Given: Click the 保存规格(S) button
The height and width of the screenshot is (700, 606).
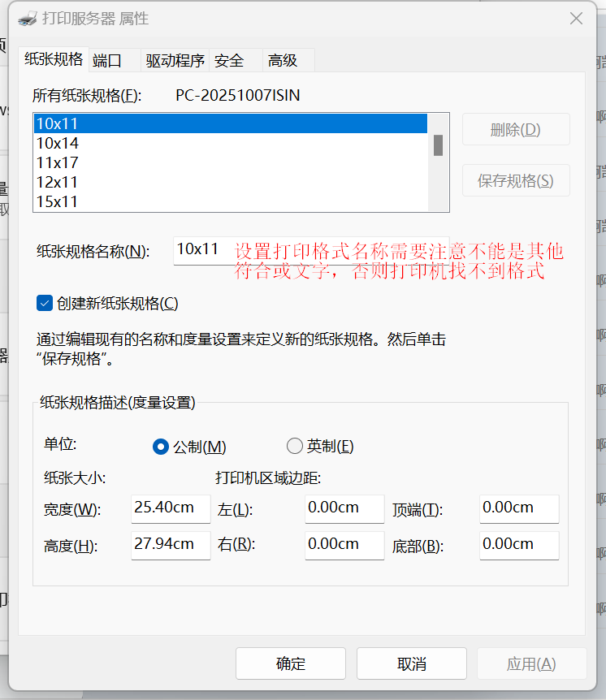Looking at the screenshot, I should [x=516, y=180].
